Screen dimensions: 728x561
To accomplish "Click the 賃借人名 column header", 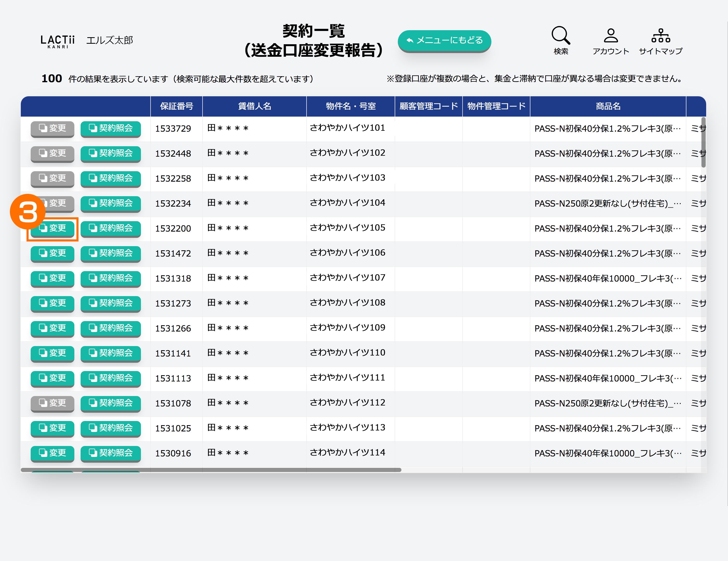I will click(x=254, y=106).
